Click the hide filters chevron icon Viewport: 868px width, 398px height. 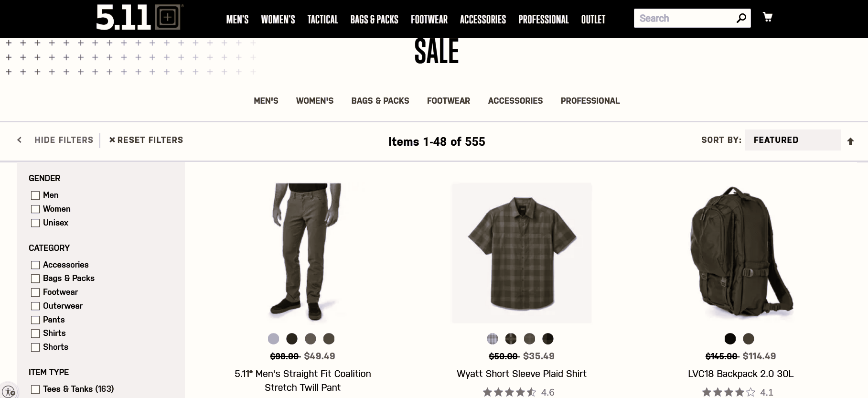pyautogui.click(x=20, y=140)
